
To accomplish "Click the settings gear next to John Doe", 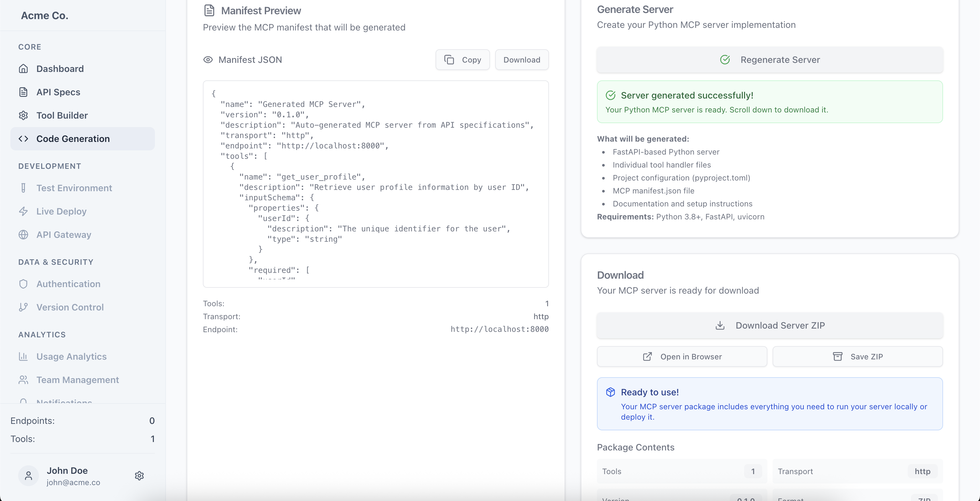I will point(139,475).
